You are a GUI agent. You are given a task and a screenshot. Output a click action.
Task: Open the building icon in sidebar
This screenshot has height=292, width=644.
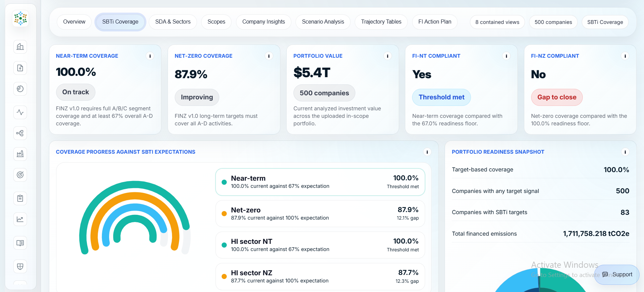coord(20,47)
